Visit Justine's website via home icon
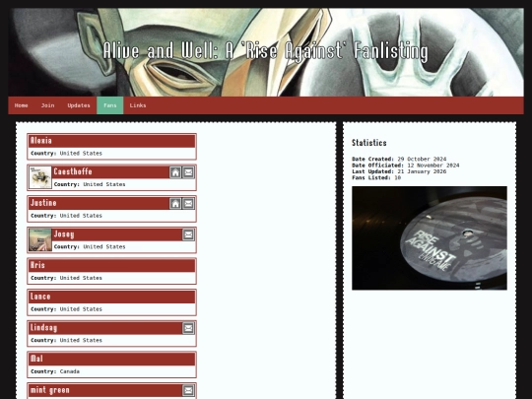The image size is (532, 399). (x=175, y=204)
